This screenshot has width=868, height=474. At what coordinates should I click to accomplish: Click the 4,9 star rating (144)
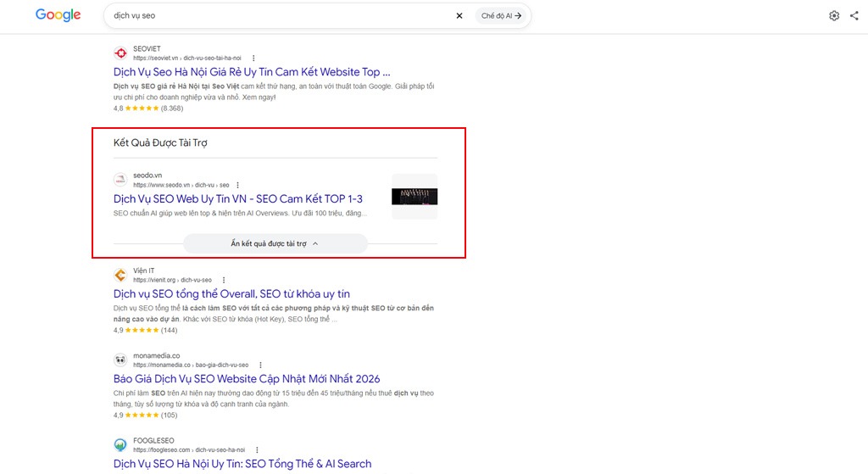pyautogui.click(x=146, y=330)
